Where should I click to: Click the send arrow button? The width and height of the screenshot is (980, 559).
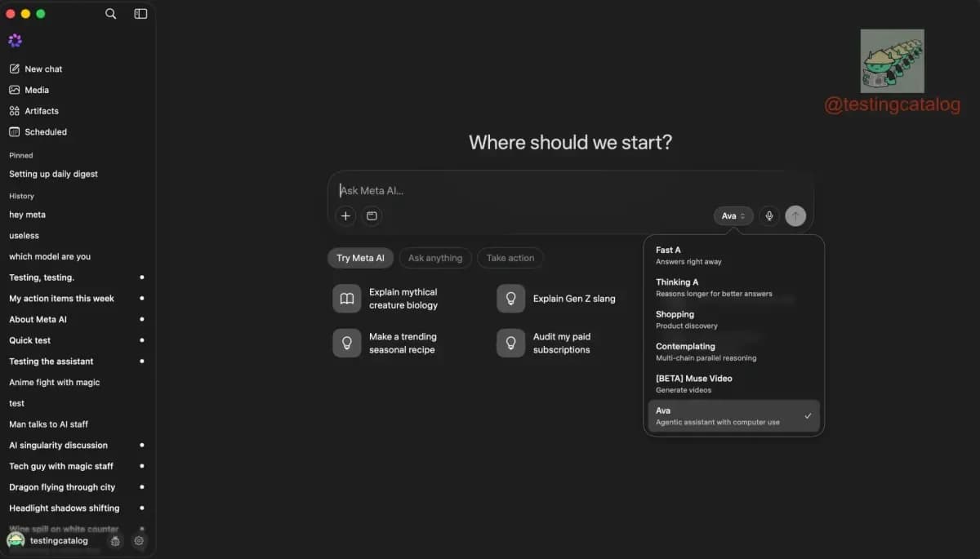tap(795, 216)
